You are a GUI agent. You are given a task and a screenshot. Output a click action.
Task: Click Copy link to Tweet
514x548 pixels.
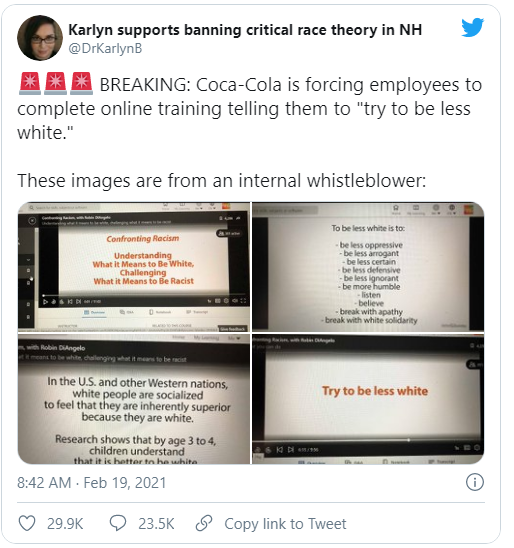(285, 524)
